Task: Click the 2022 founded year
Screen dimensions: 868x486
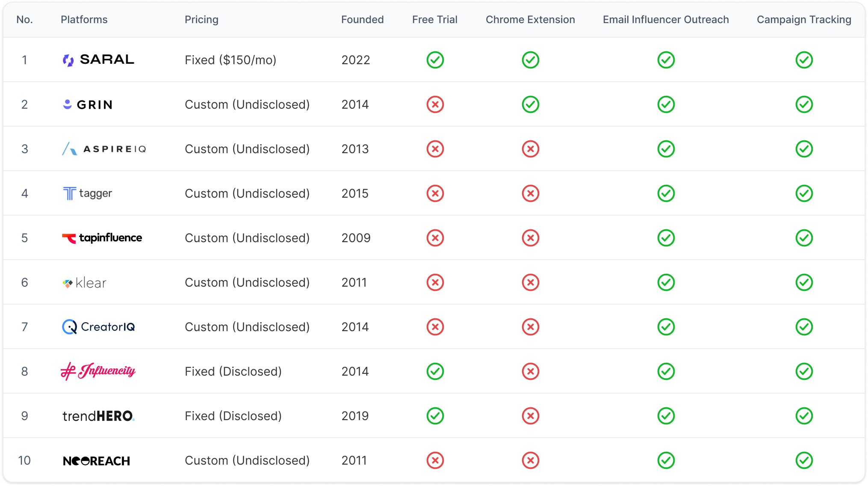Action: tap(356, 60)
